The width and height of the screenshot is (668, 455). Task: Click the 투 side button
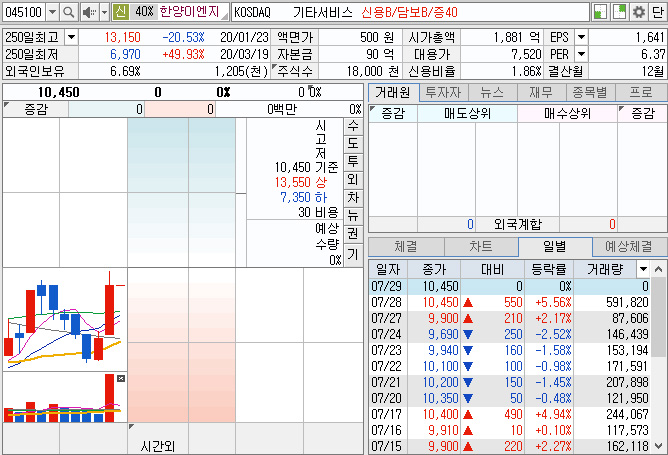pyautogui.click(x=353, y=161)
